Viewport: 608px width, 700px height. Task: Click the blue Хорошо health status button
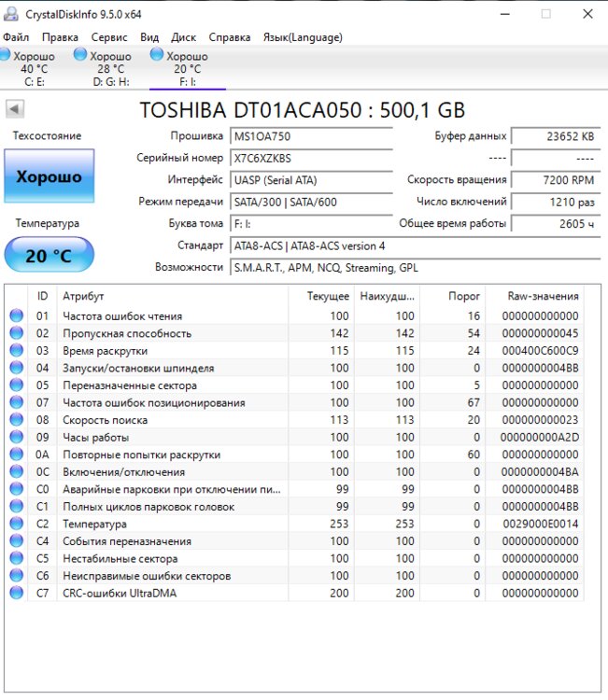[x=49, y=176]
